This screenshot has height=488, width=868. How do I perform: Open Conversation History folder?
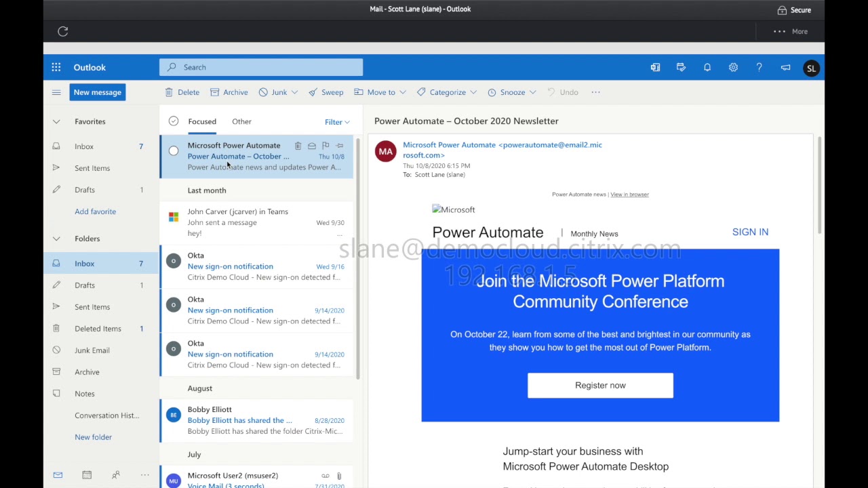[x=101, y=415]
